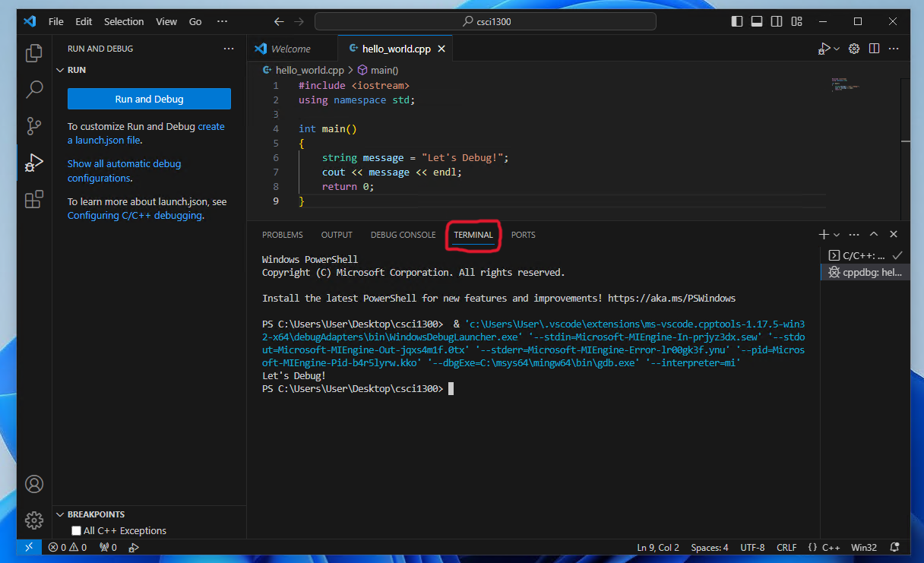
Task: Switch to the PORTS panel tab
Action: [524, 235]
